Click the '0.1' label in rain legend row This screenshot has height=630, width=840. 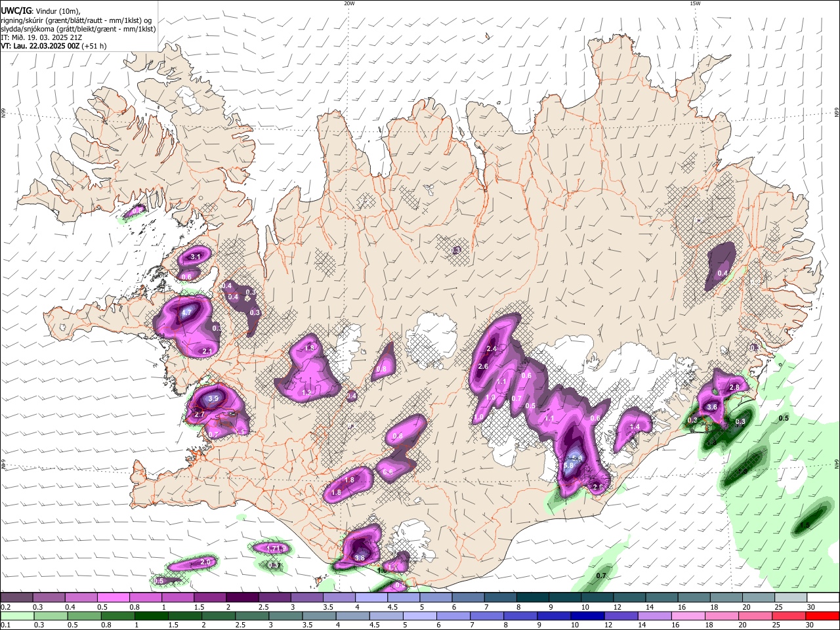point(6,625)
